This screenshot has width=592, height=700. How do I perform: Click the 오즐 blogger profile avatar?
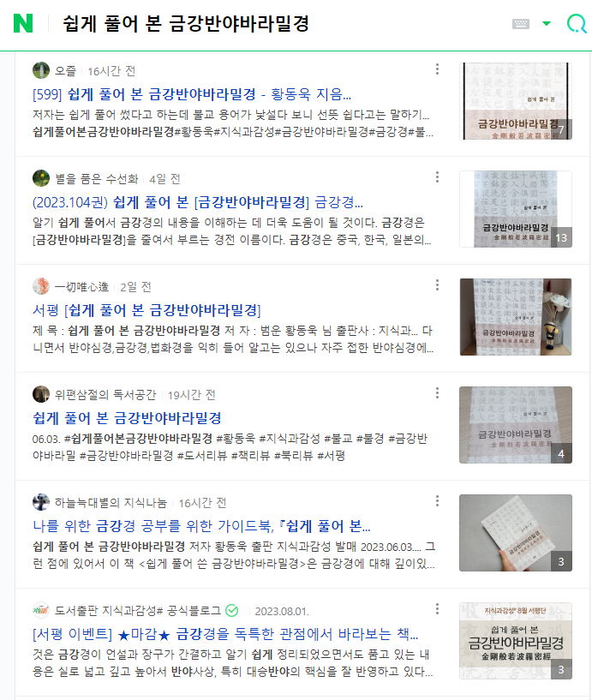coord(41,70)
